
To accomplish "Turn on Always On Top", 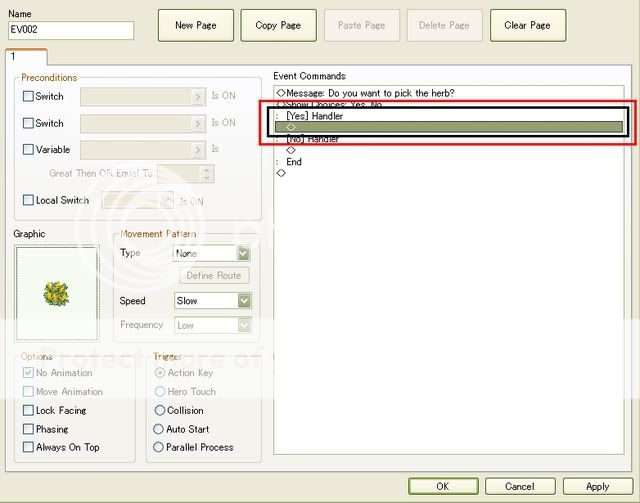I will click(x=29, y=448).
